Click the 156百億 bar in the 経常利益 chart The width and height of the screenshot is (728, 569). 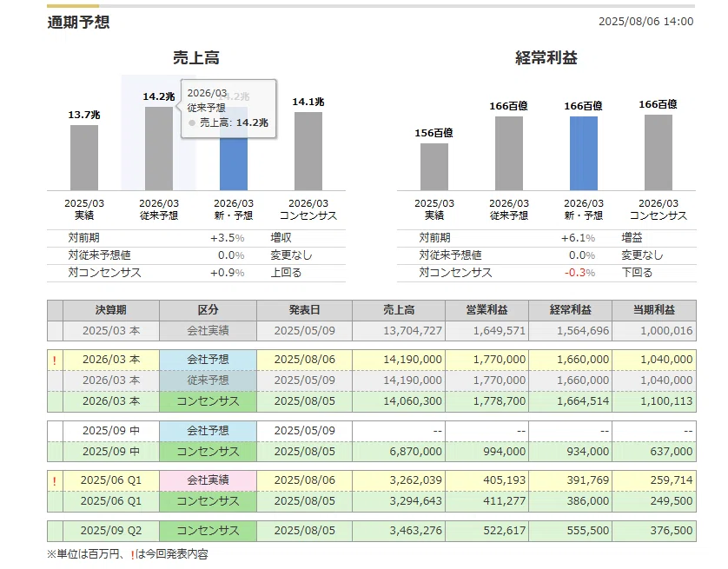(x=434, y=167)
